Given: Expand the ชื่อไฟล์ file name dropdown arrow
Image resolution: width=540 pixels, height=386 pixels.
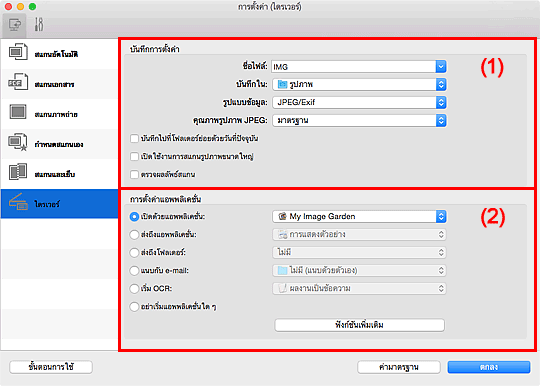Looking at the screenshot, I should click(441, 66).
